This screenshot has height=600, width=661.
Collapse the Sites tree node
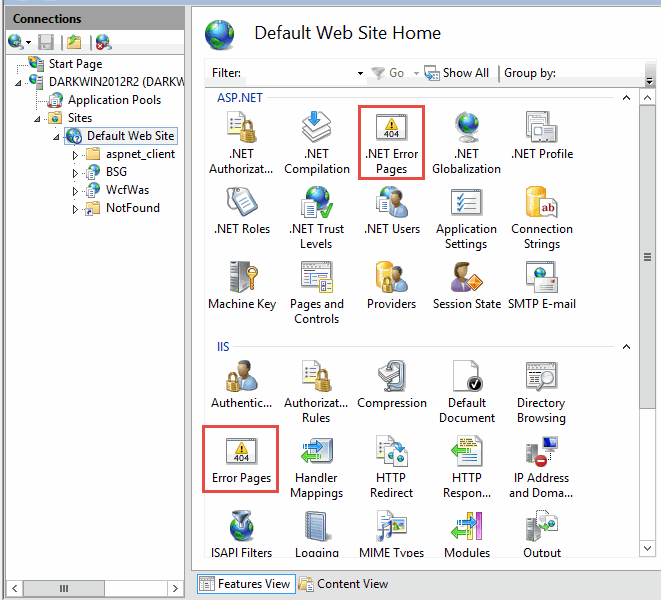click(38, 119)
